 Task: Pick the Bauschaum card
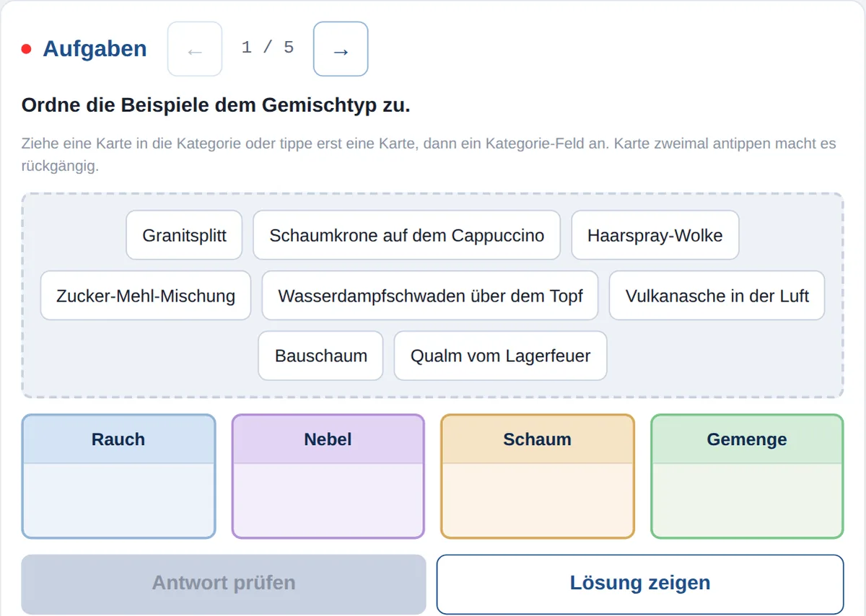coord(320,356)
